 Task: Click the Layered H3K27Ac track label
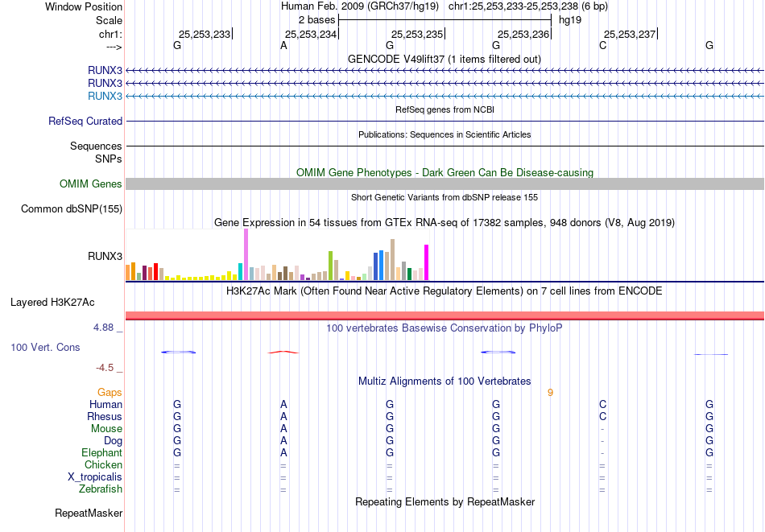click(x=52, y=303)
